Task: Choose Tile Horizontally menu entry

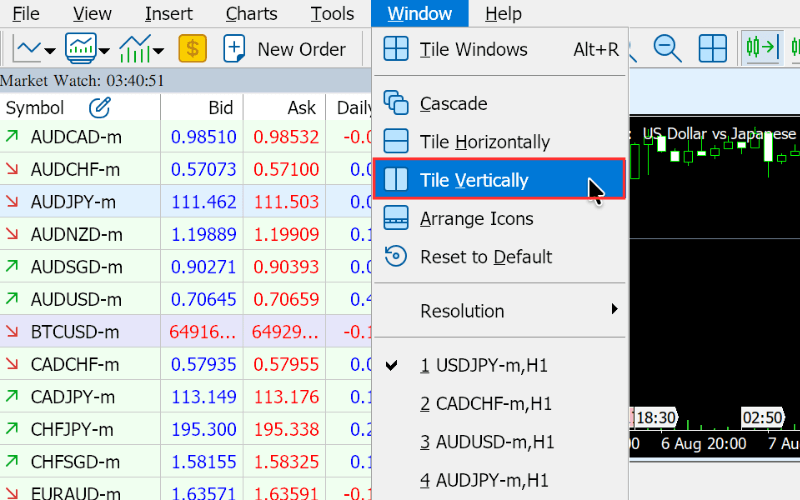Action: click(500, 141)
